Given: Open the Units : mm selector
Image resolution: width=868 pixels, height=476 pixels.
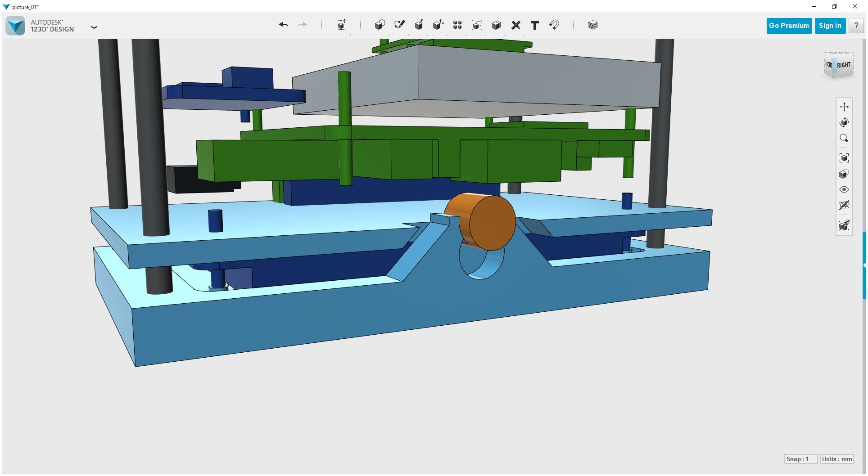Looking at the screenshot, I should point(837,459).
